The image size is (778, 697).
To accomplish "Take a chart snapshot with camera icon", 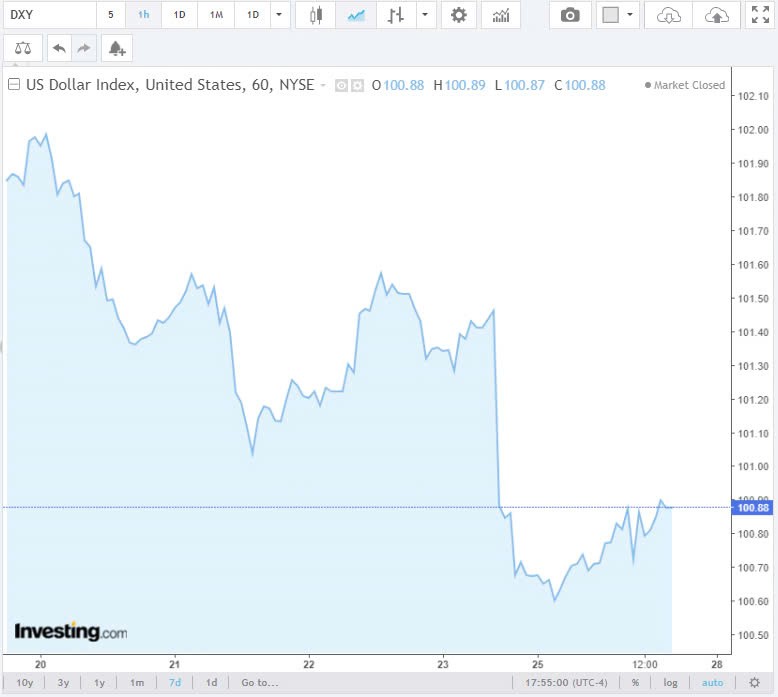I will click(x=570, y=15).
